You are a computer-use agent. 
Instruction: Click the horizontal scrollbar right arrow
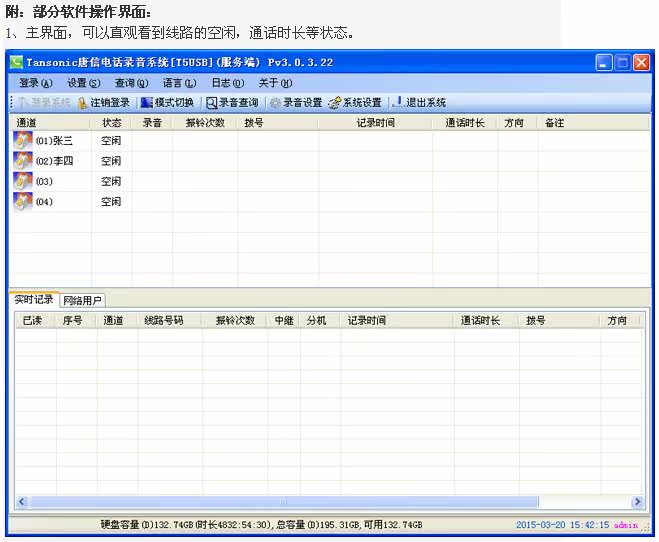click(638, 502)
